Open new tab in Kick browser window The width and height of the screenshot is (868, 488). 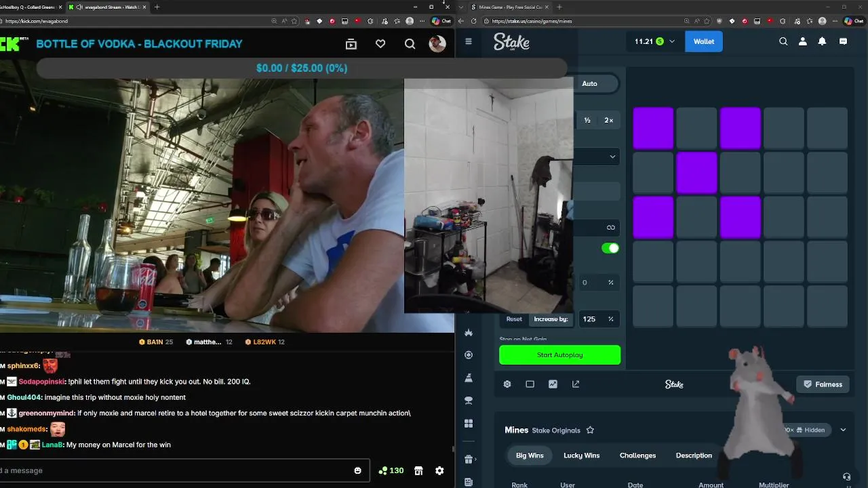157,7
